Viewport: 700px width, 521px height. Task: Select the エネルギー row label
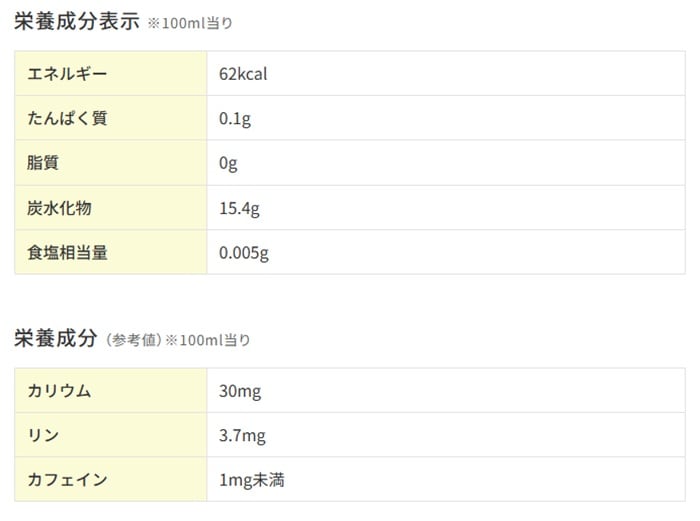[x=68, y=74]
